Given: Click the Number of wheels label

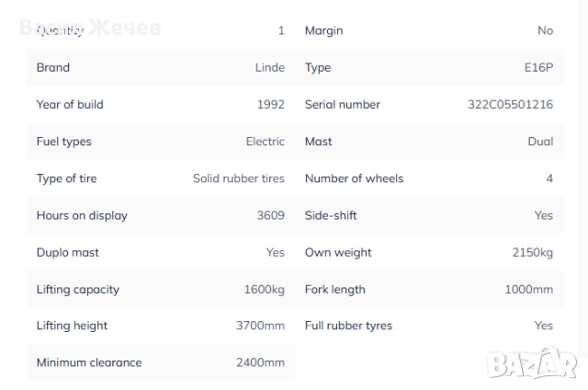Looking at the screenshot, I should pyautogui.click(x=354, y=178).
